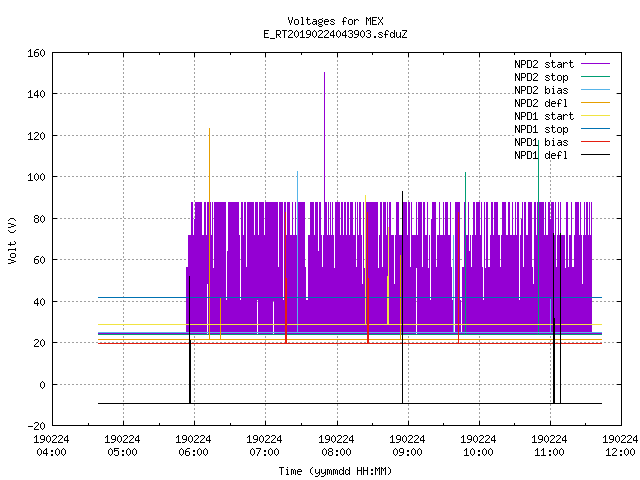Select the 'NPD2 start' legend label
This screenshot has width=640, height=480.
click(x=544, y=64)
